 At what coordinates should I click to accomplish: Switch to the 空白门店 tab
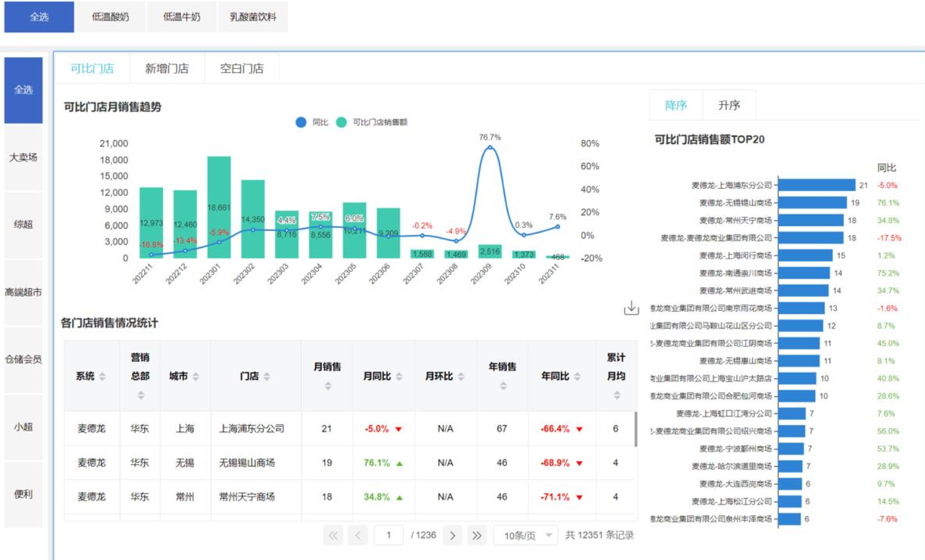[x=241, y=68]
